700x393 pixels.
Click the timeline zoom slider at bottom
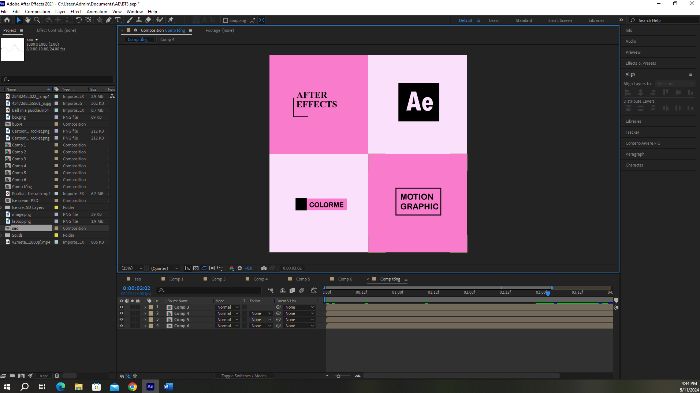[x=338, y=376]
